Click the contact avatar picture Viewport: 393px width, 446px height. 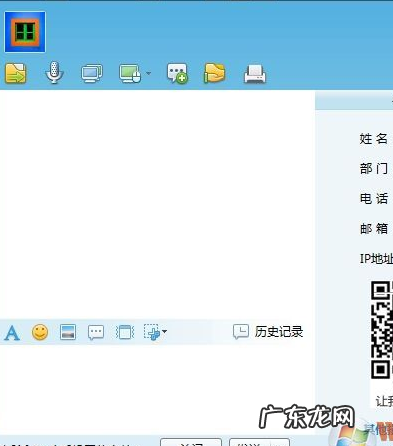point(25,32)
